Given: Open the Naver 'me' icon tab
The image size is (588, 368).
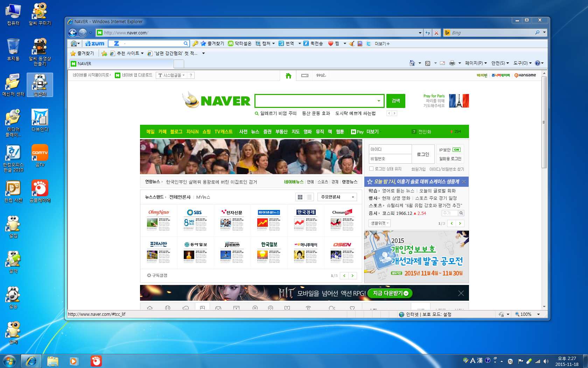Looking at the screenshot, I should pyautogui.click(x=321, y=75).
